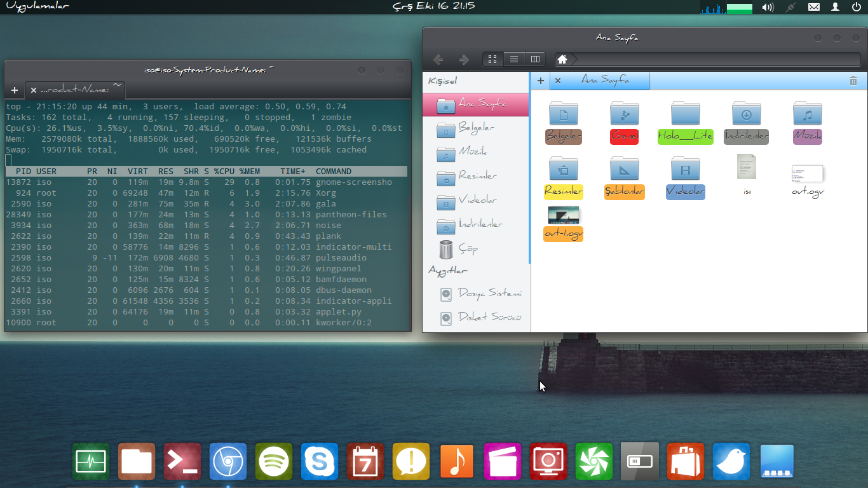This screenshot has width=868, height=488.
Task: Switch Files to column view
Action: (535, 59)
